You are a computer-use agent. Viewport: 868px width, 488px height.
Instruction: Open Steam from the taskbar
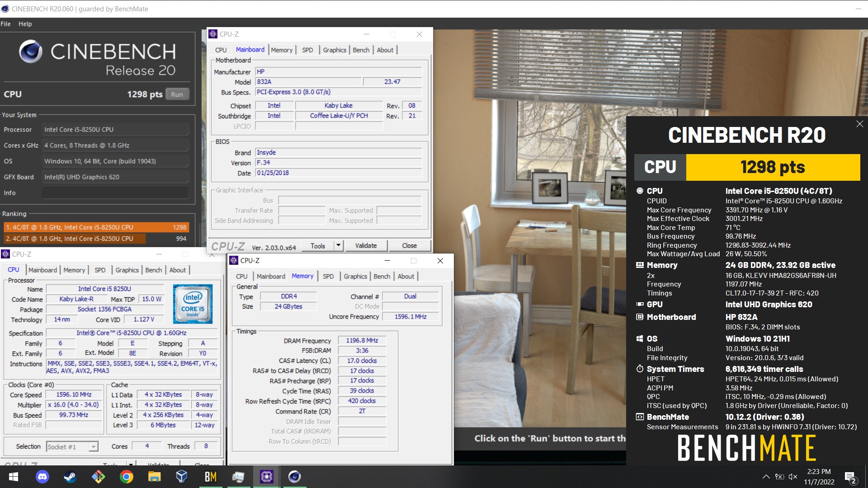[x=70, y=477]
